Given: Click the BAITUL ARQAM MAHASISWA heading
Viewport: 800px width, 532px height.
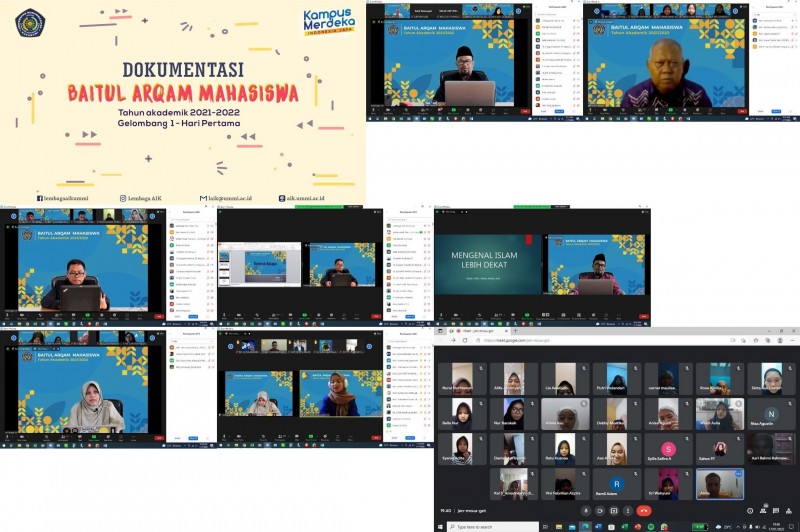Looking at the screenshot, I should pos(183,93).
